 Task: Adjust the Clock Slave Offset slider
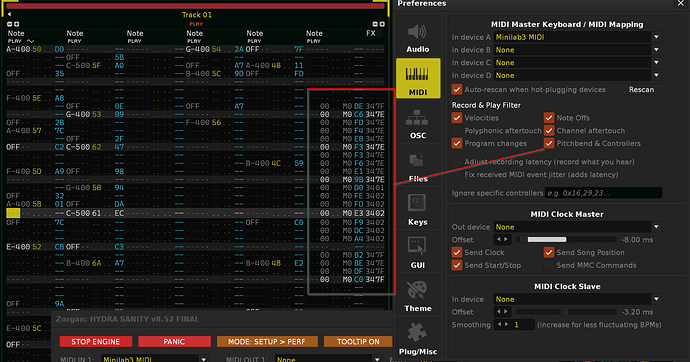[566, 312]
